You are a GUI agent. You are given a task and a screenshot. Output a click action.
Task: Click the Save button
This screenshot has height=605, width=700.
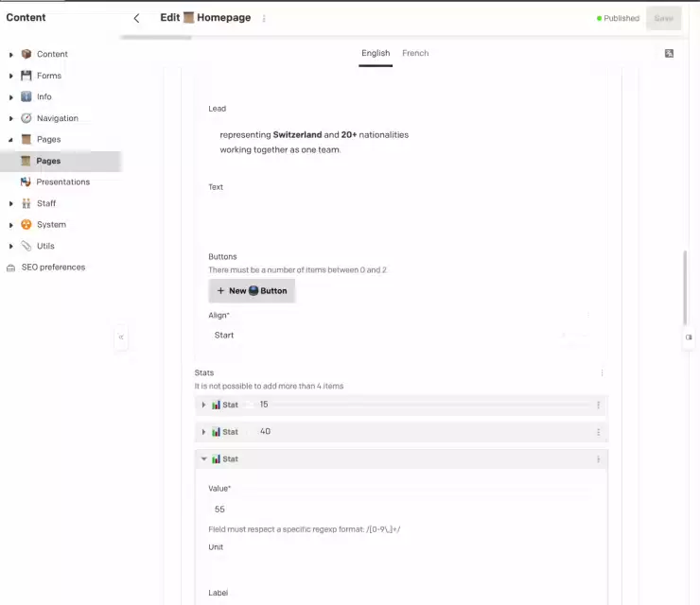tap(663, 18)
